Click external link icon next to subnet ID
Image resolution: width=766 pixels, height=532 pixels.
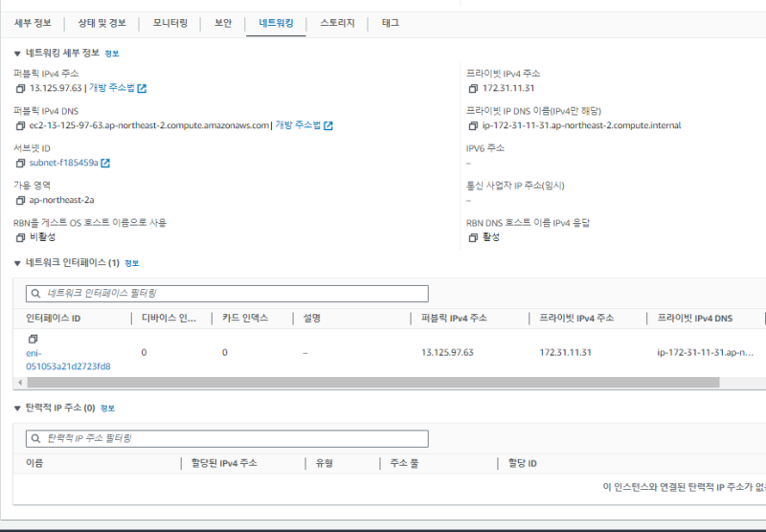(x=105, y=163)
